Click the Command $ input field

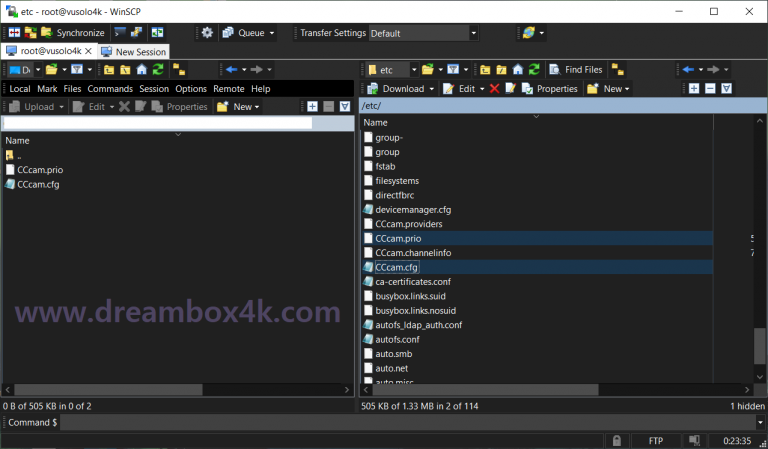pyautogui.click(x=408, y=423)
